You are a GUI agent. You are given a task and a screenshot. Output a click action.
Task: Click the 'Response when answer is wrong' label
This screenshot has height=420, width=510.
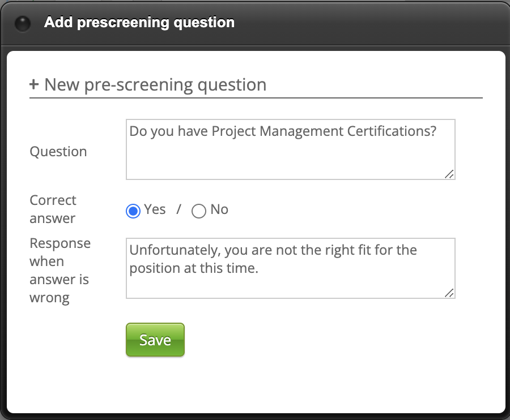pyautogui.click(x=59, y=271)
